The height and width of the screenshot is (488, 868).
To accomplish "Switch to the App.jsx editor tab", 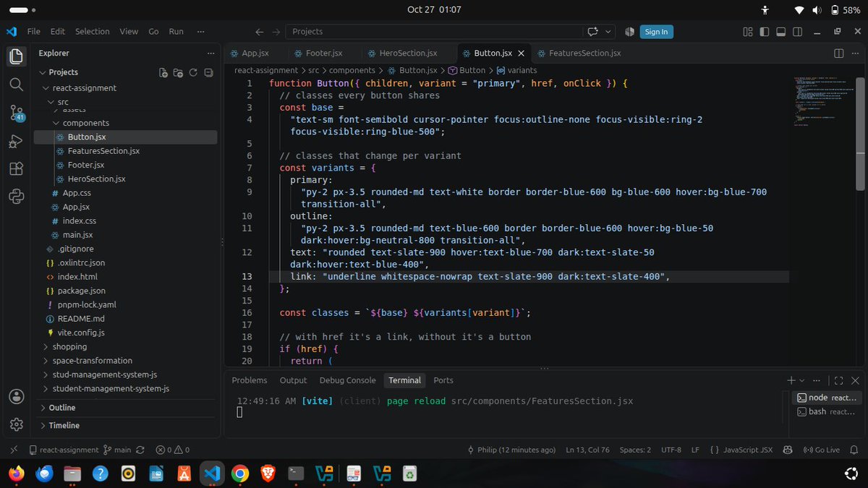I will 256,53.
